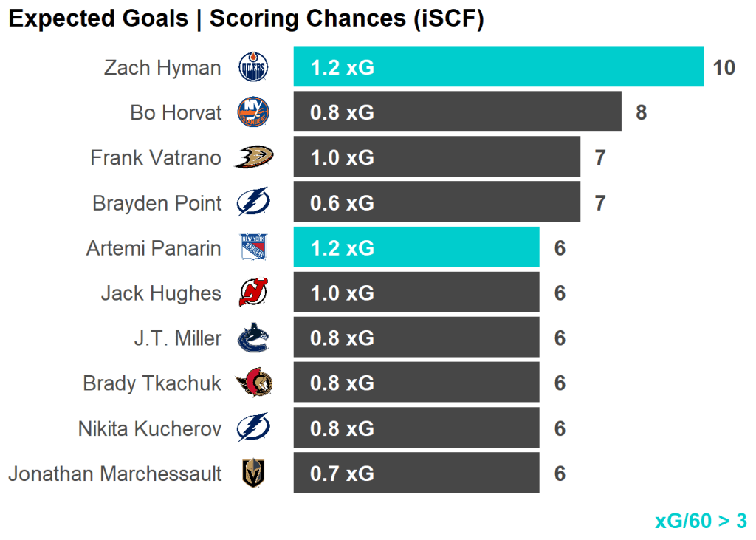Click Nikita Kucherov's Tampa Bay Lightning logo

pos(253,428)
